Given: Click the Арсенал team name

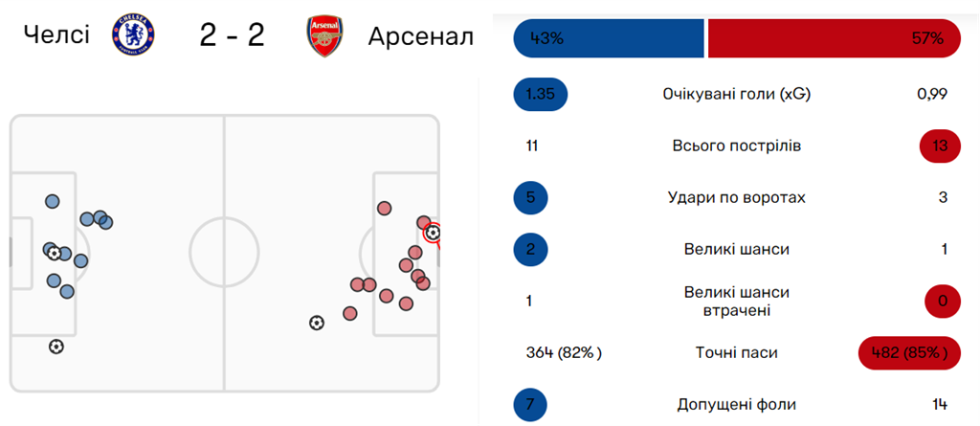Looking at the screenshot, I should (x=421, y=37).
